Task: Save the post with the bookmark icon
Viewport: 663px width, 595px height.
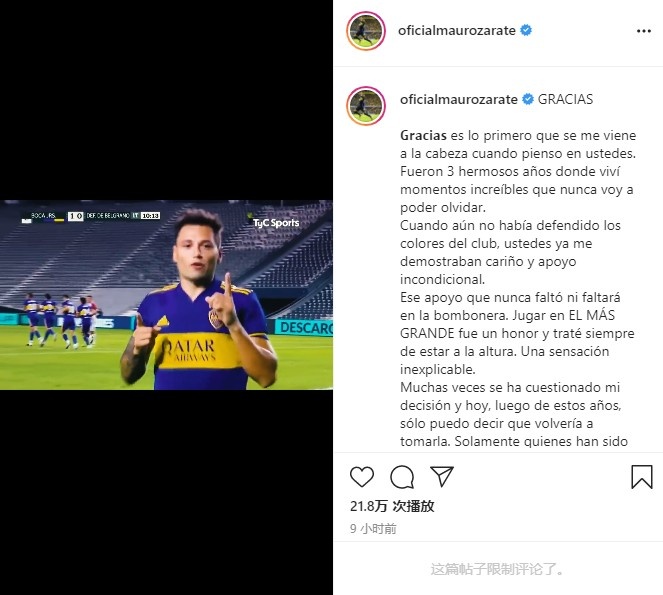Action: pos(641,477)
